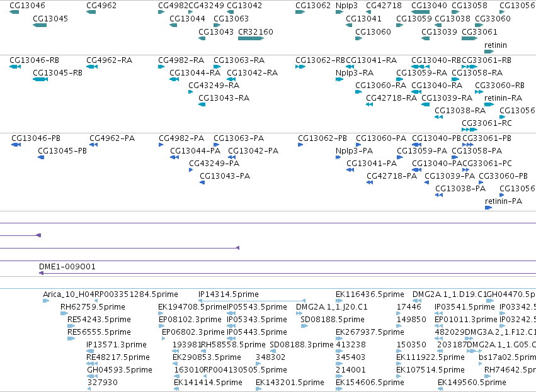Select protein CG13045-PB
Screen dimensions: 536x392
[62, 151]
